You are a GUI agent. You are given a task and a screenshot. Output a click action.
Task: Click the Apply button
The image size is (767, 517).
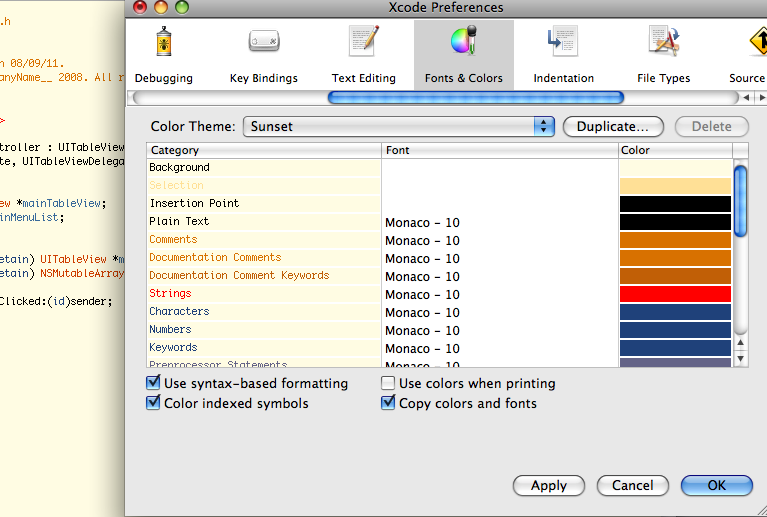[x=549, y=486]
